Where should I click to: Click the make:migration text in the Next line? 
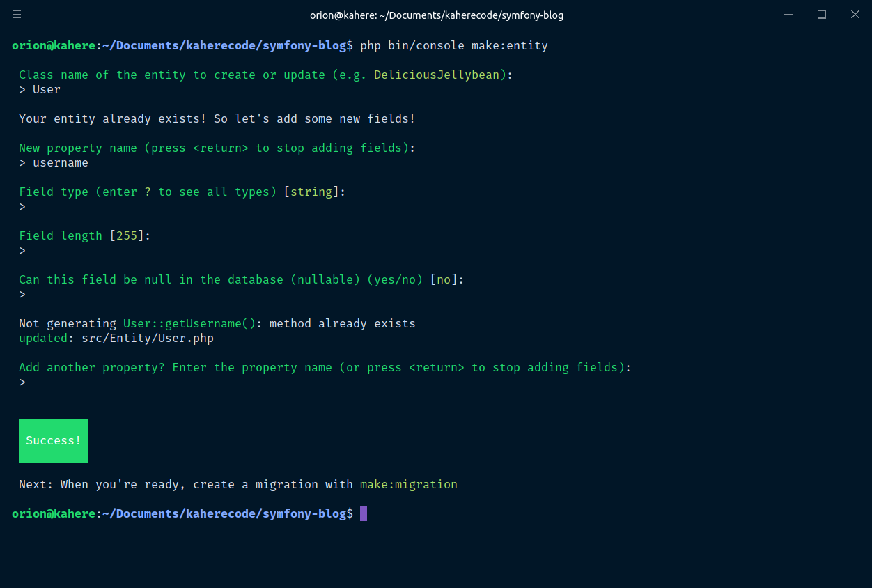(409, 484)
